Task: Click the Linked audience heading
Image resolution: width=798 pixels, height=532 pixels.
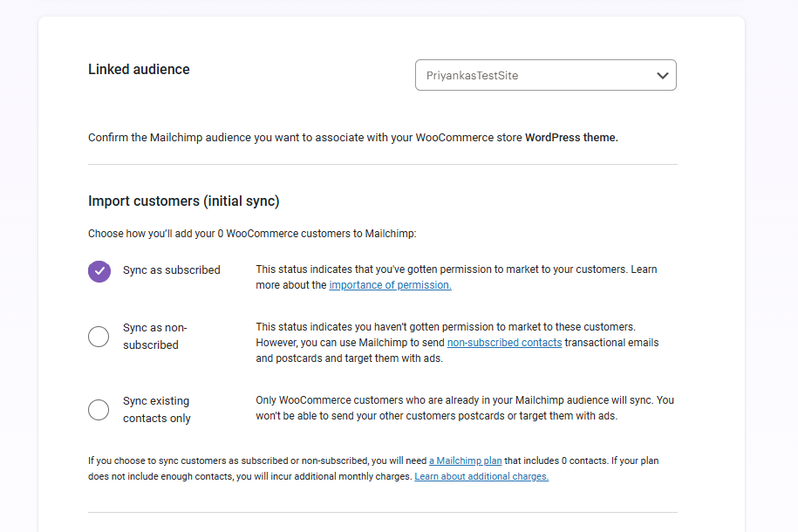Action: (x=139, y=69)
